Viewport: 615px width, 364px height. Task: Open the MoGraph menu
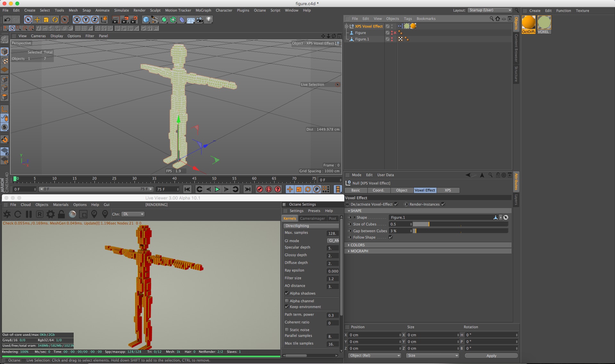pyautogui.click(x=203, y=10)
